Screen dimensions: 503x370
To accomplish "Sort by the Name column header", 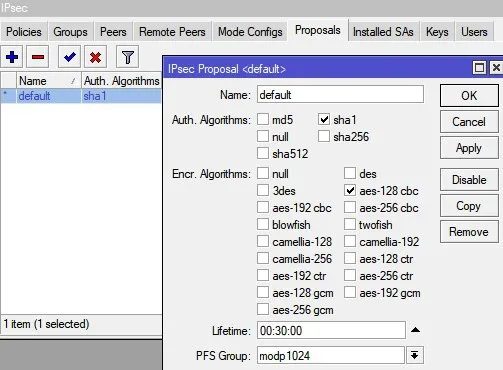I will tap(49, 81).
